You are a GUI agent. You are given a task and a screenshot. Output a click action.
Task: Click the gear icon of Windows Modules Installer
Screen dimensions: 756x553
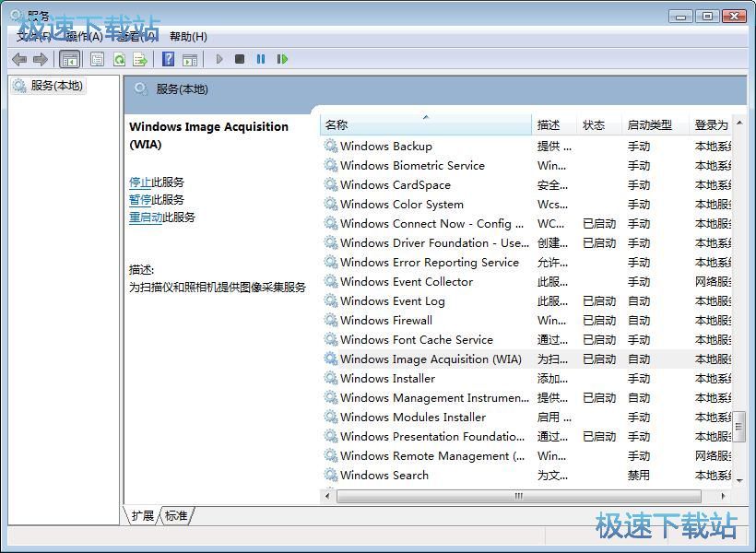pyautogui.click(x=331, y=417)
